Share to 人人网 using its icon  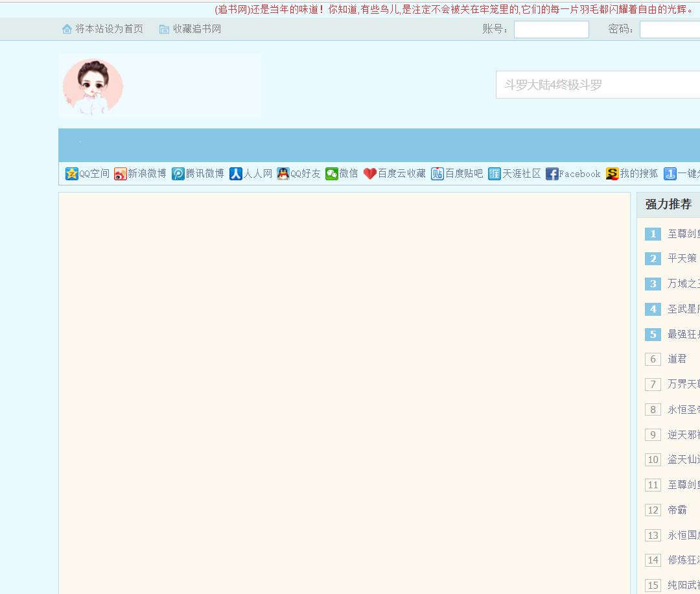pyautogui.click(x=236, y=174)
